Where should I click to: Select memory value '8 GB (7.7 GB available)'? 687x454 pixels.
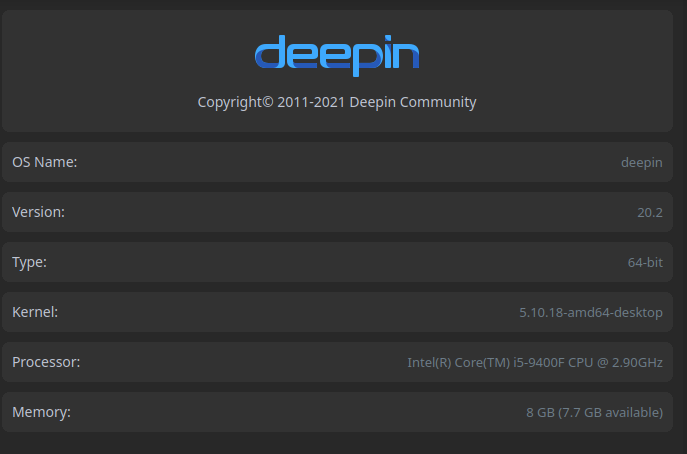pyautogui.click(x=595, y=412)
